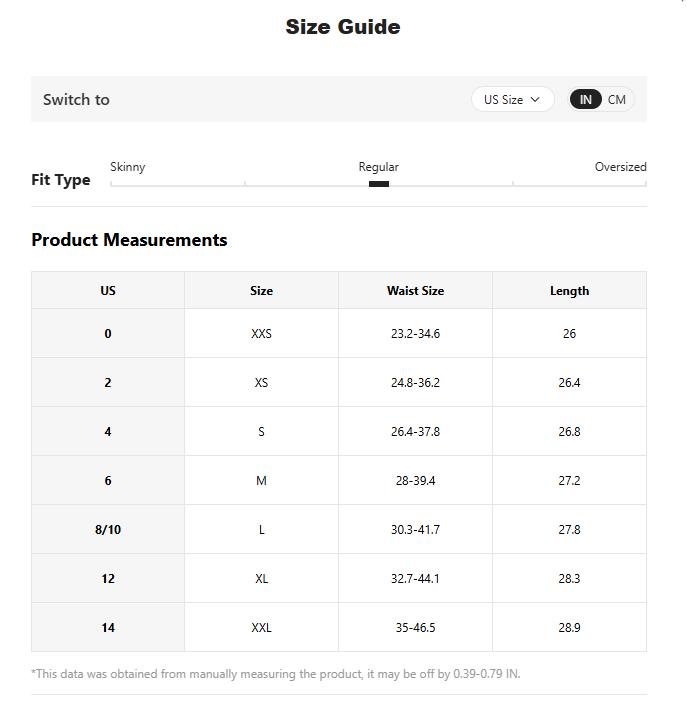Click the Size Guide heading

343,27
